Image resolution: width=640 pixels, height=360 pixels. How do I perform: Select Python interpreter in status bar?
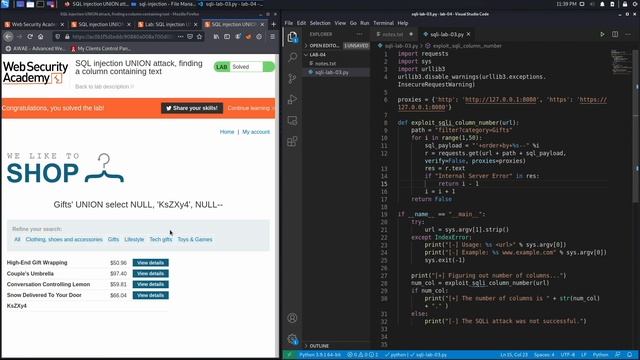[x=320, y=355]
